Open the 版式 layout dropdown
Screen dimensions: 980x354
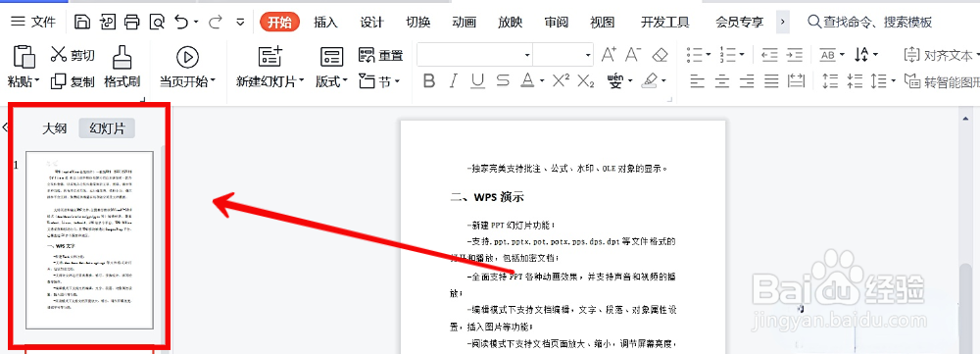tap(331, 81)
